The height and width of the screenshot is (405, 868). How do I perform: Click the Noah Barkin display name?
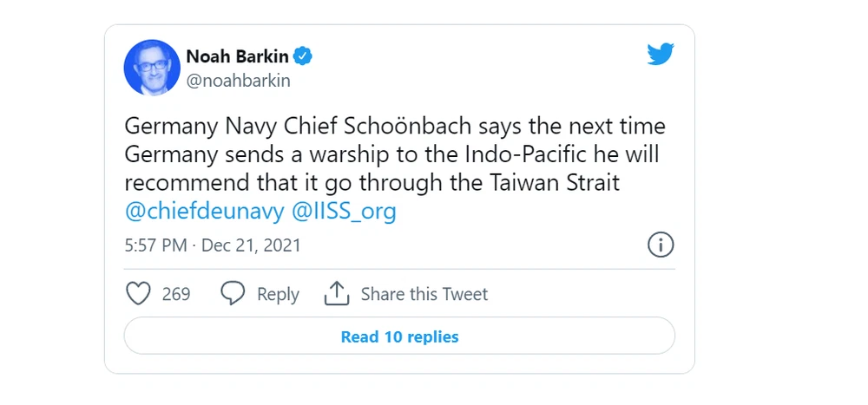point(237,56)
